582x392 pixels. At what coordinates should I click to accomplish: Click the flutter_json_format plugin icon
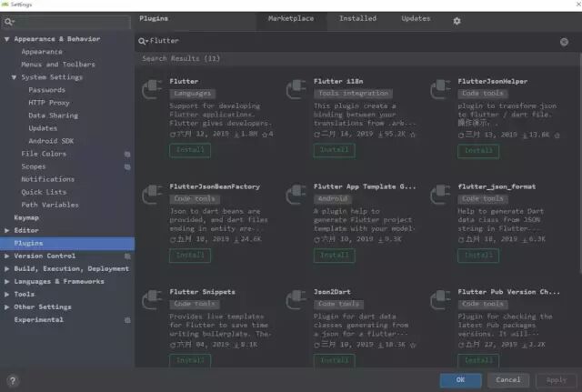click(x=440, y=194)
